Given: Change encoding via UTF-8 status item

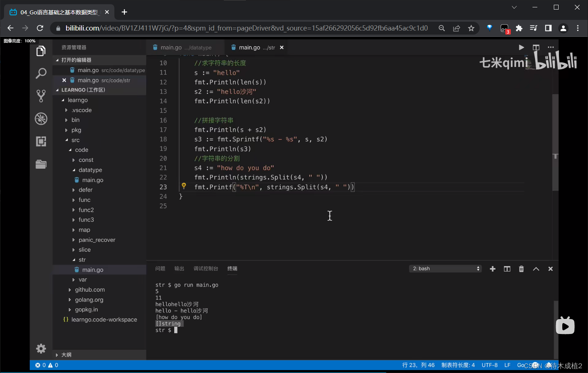Looking at the screenshot, I should coord(490,365).
